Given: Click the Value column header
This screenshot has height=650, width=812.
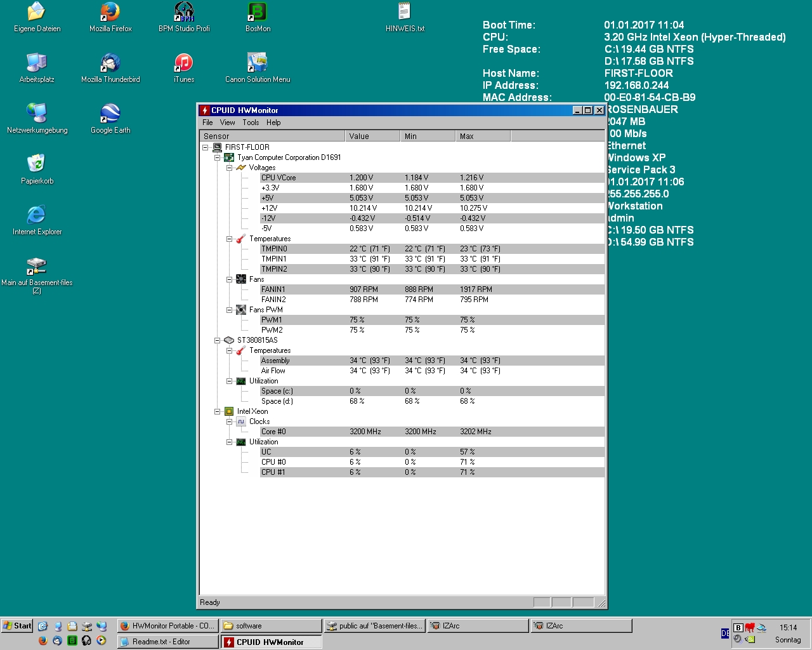Looking at the screenshot, I should [373, 136].
